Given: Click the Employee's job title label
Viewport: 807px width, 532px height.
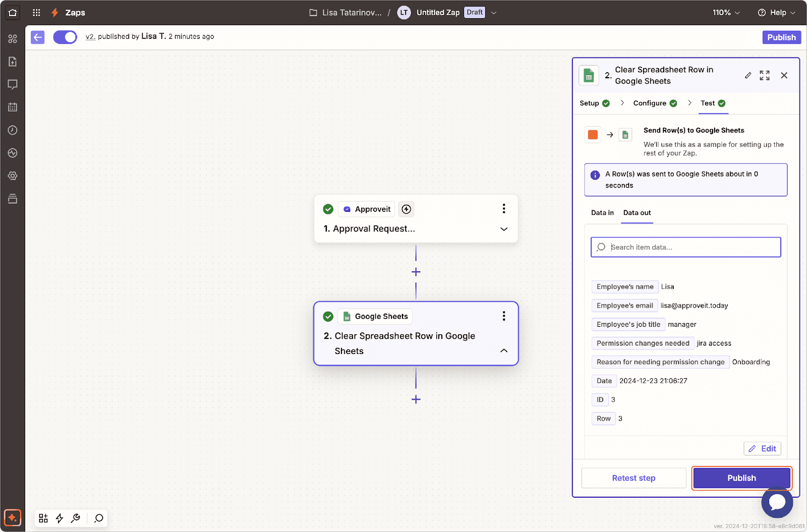Looking at the screenshot, I should [628, 324].
